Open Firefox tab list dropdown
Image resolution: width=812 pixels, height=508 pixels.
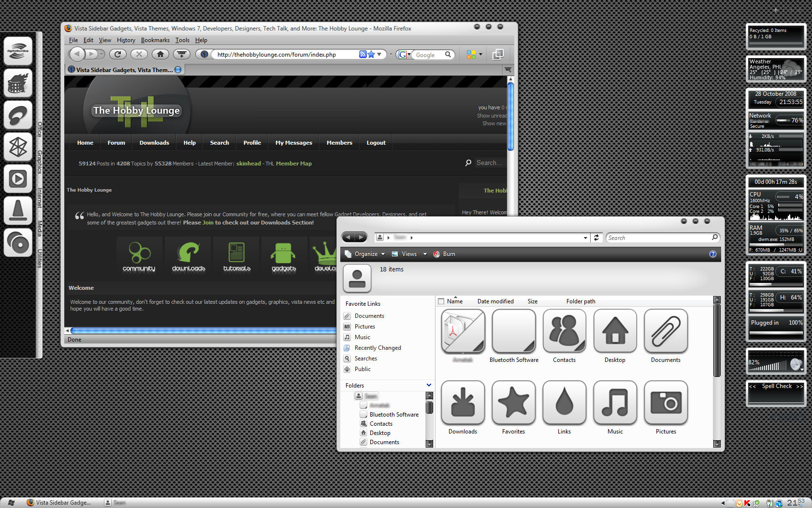(x=508, y=70)
